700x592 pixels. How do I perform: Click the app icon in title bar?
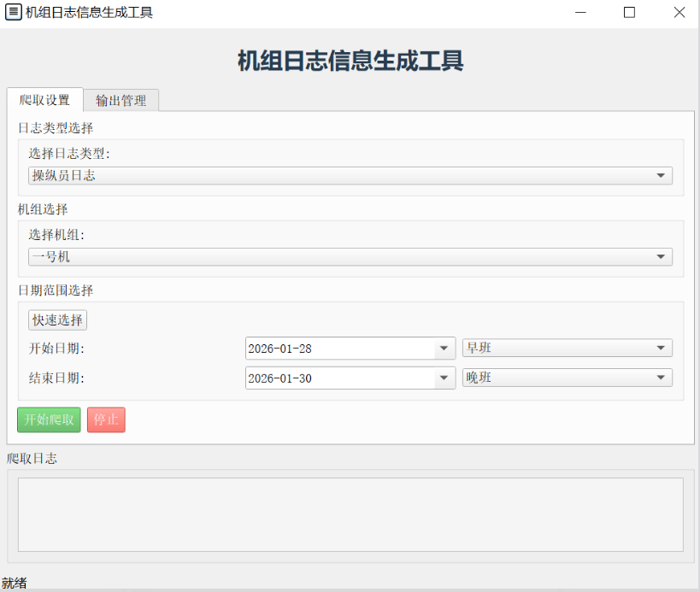click(14, 13)
